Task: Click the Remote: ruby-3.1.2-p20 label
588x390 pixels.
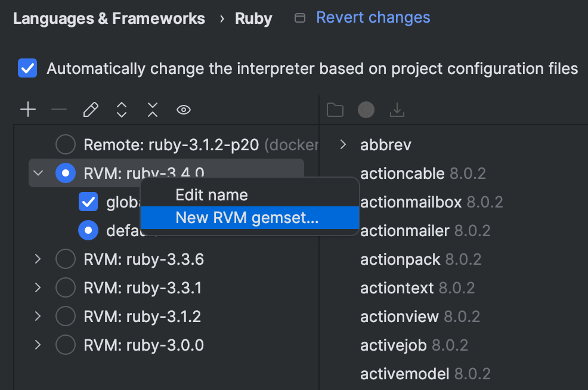Action: tap(171, 145)
